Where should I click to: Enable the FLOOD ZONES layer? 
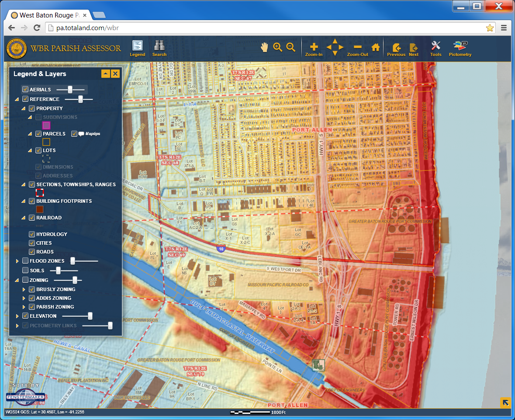click(25, 261)
